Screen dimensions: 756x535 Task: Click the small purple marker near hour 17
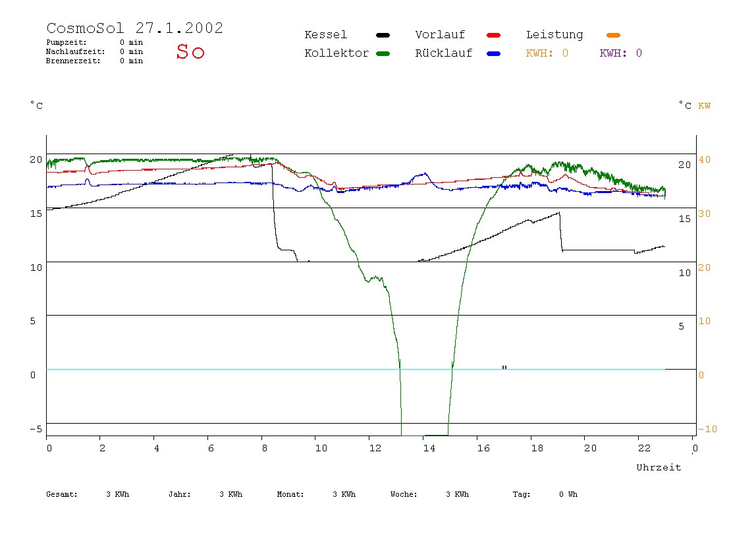504,367
